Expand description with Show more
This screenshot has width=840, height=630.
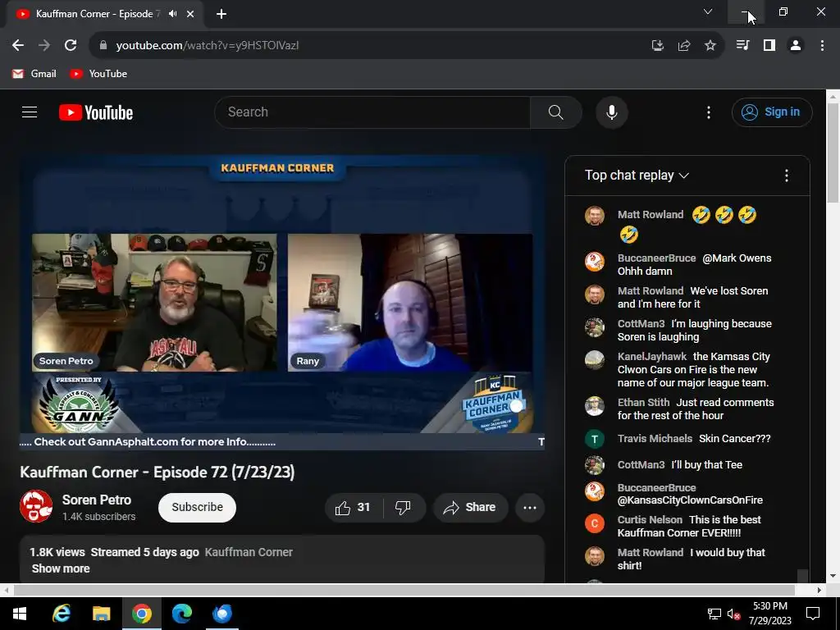pyautogui.click(x=61, y=568)
